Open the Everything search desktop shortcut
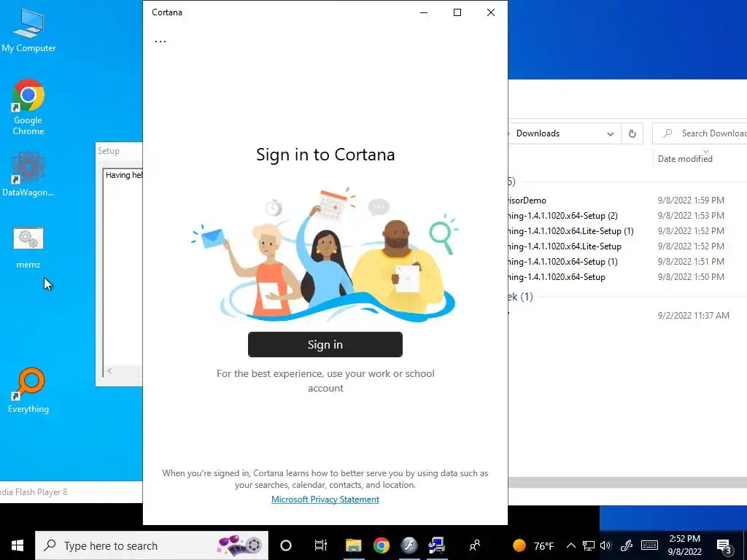Image resolution: width=747 pixels, height=560 pixels. [x=28, y=391]
